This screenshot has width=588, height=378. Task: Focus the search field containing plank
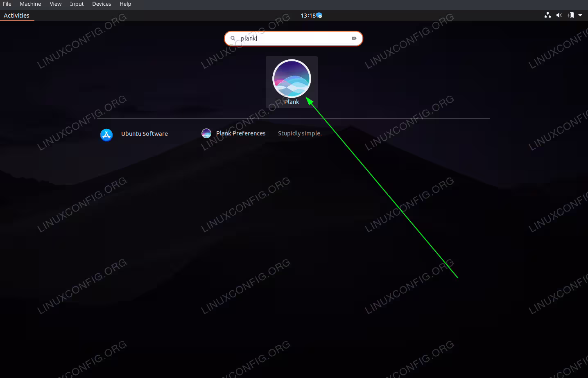[293, 38]
